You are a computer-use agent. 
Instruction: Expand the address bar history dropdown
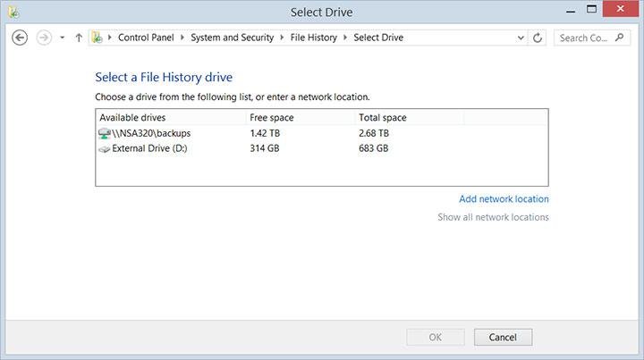click(521, 38)
